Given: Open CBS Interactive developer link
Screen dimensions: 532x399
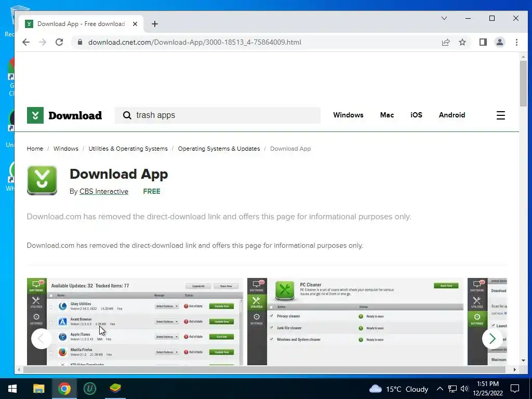Looking at the screenshot, I should coord(104,191).
